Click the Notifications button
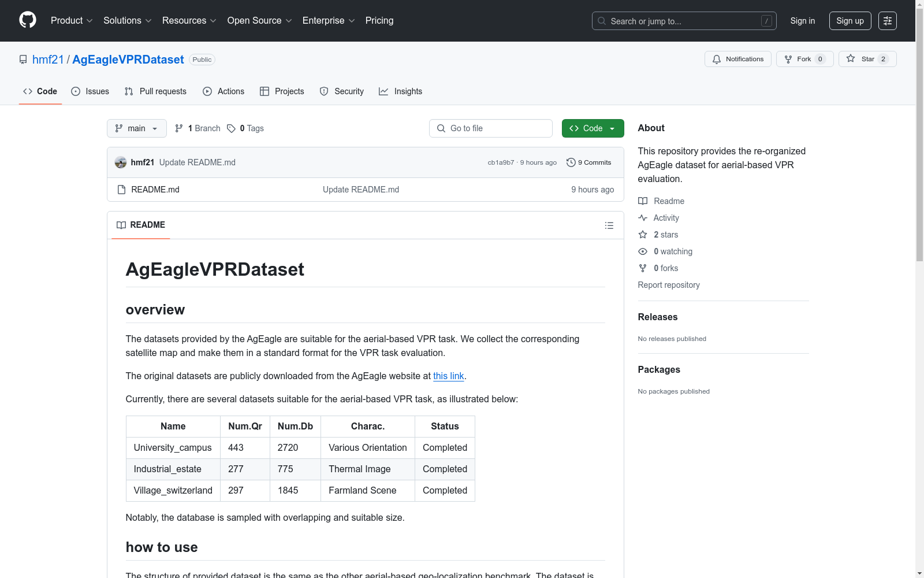The height and width of the screenshot is (578, 924). [x=738, y=59]
